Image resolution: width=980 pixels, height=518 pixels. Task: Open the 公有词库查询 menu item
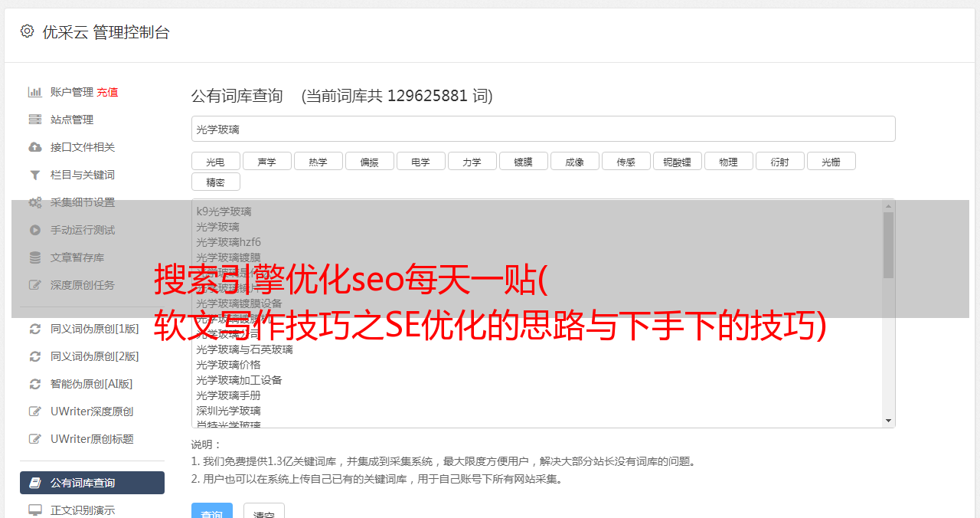coord(92,483)
